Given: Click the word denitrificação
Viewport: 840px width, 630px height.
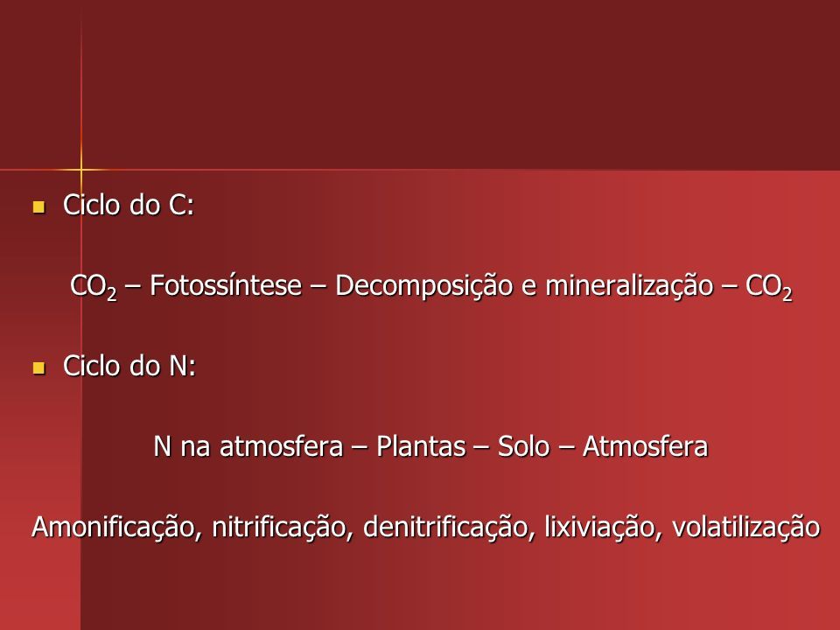Looking at the screenshot, I should tap(449, 527).
